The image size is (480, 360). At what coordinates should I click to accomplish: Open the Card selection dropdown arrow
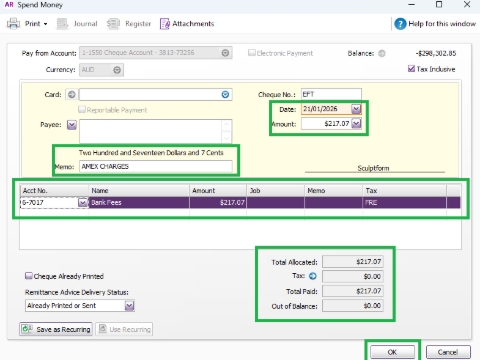[225, 95]
